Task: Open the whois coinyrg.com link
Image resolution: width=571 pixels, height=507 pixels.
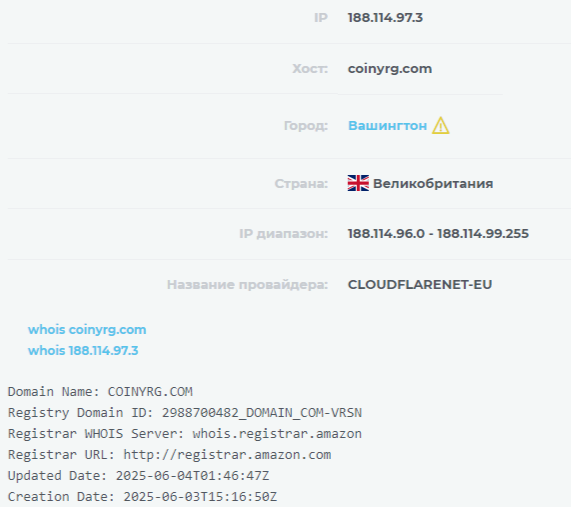Action: click(x=87, y=330)
